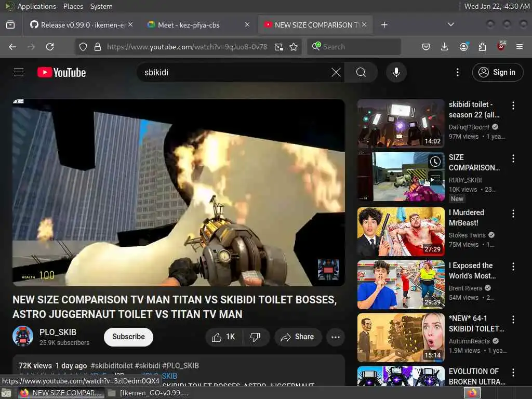Viewport: 532px width, 399px height.
Task: Close the Meet kez-pfya-cbs tab
Action: [x=247, y=24]
